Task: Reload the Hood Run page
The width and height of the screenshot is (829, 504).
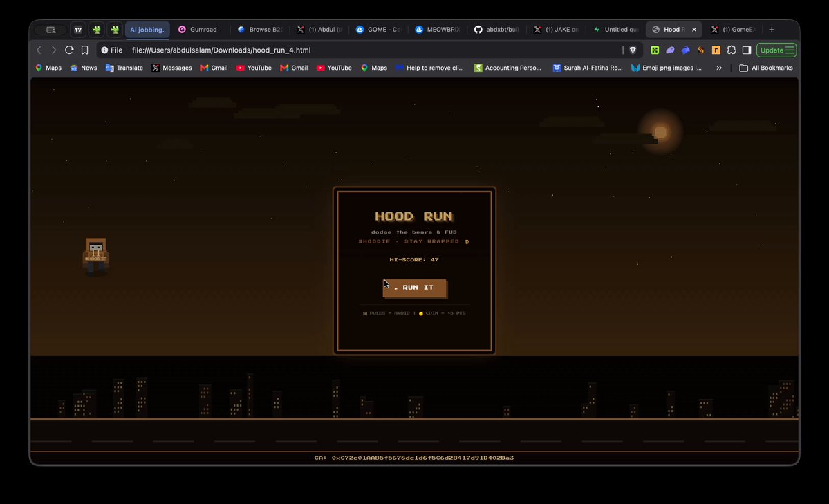Action: [69, 50]
